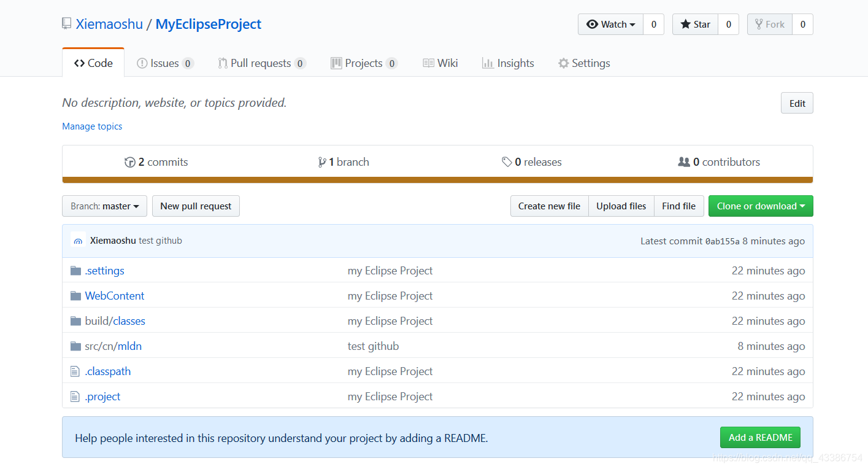The width and height of the screenshot is (868, 469).
Task: Open the .classpath file
Action: pos(108,371)
